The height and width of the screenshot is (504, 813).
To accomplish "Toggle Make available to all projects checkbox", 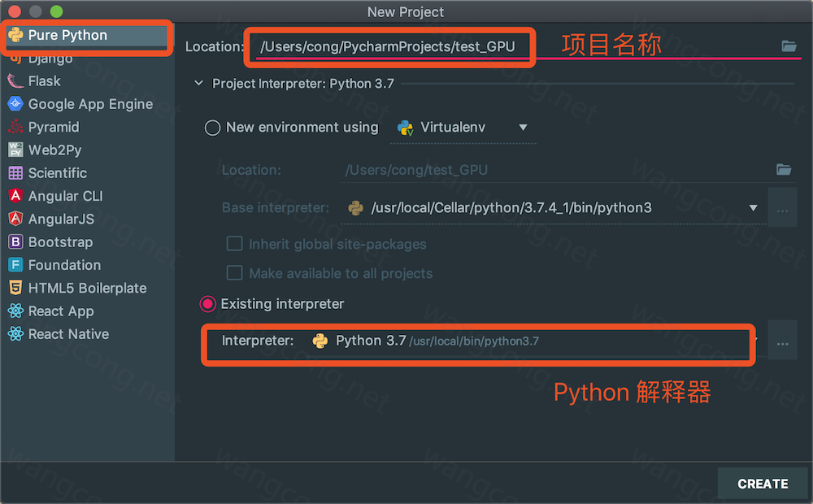I will click(234, 273).
